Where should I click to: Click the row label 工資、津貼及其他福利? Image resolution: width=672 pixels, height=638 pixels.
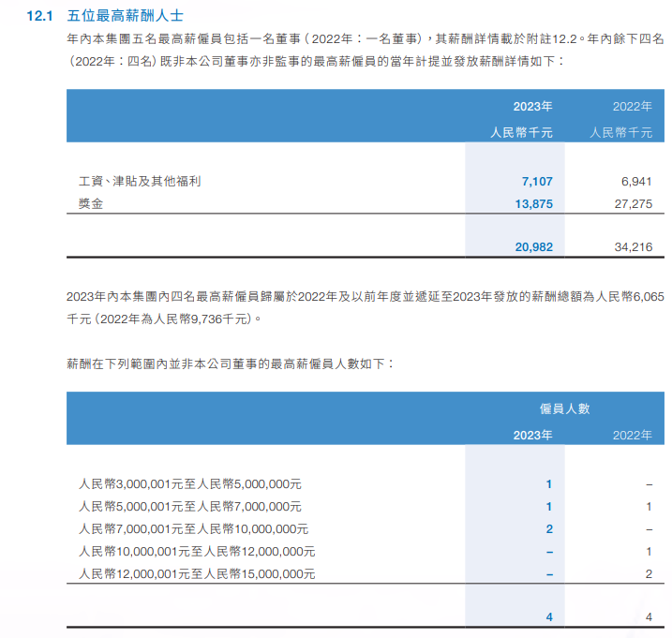point(140,181)
